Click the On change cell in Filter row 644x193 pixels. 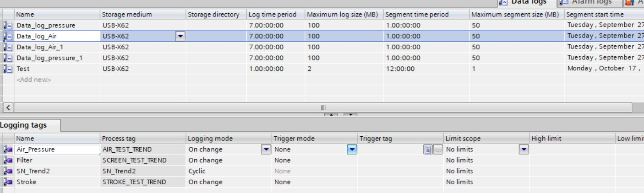(x=229, y=161)
